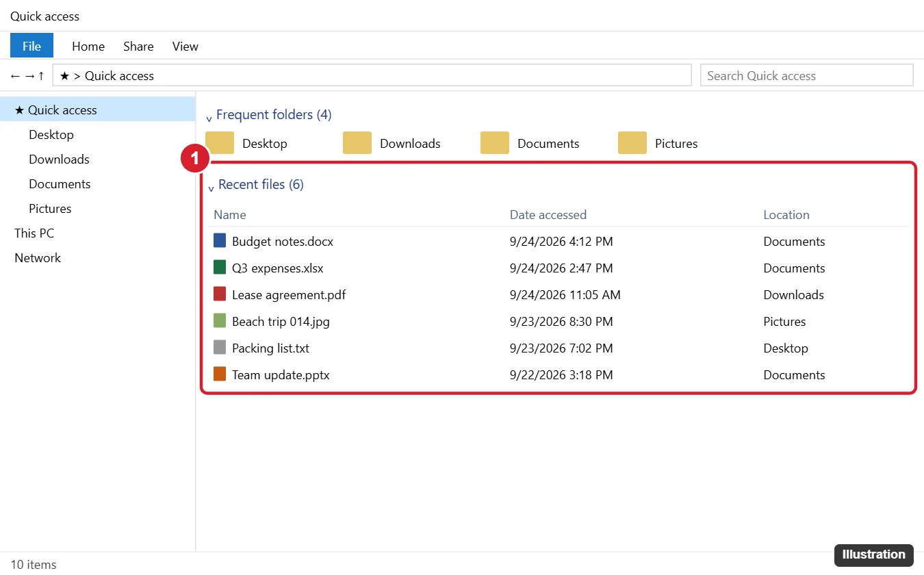924x575 pixels.
Task: Click the image icon beside Beach trip 014.jpg
Action: 220,321
